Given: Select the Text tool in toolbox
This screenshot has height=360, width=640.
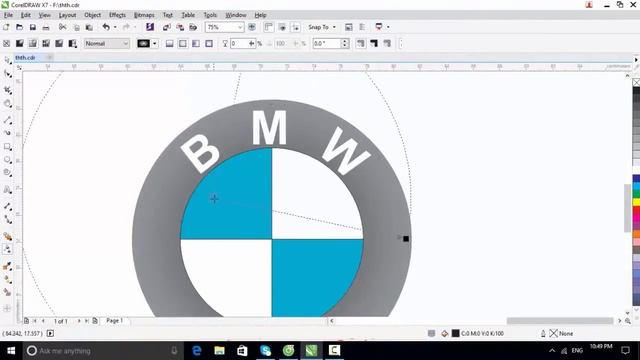Looking at the screenshot, I should point(7,190).
